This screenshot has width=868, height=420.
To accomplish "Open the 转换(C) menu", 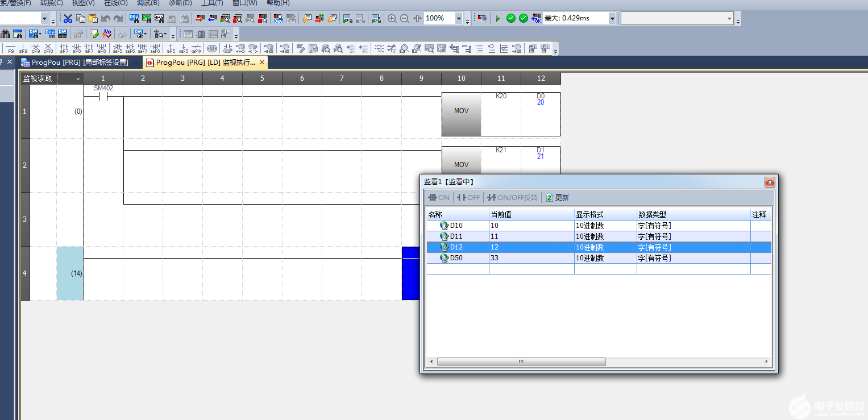I will tap(51, 3).
